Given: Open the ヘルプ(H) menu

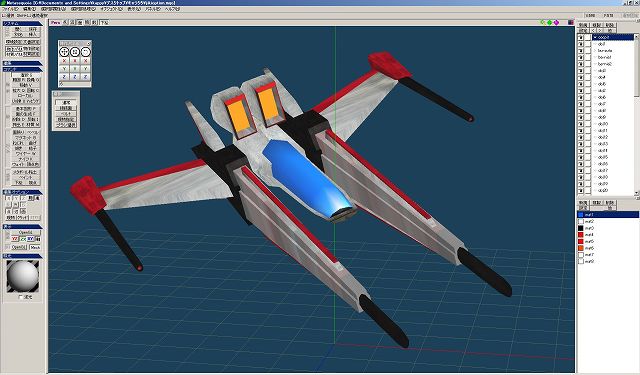Looking at the screenshot, I should (173, 9).
